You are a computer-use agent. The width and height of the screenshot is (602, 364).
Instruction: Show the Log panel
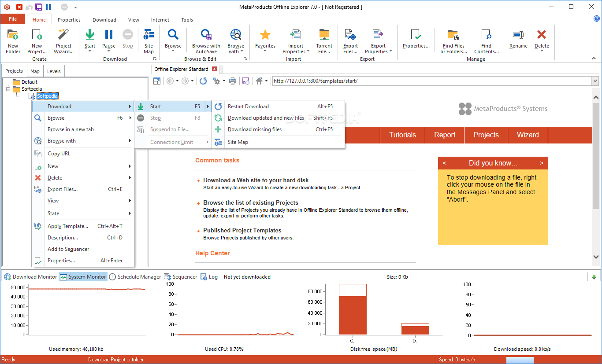pyautogui.click(x=209, y=277)
